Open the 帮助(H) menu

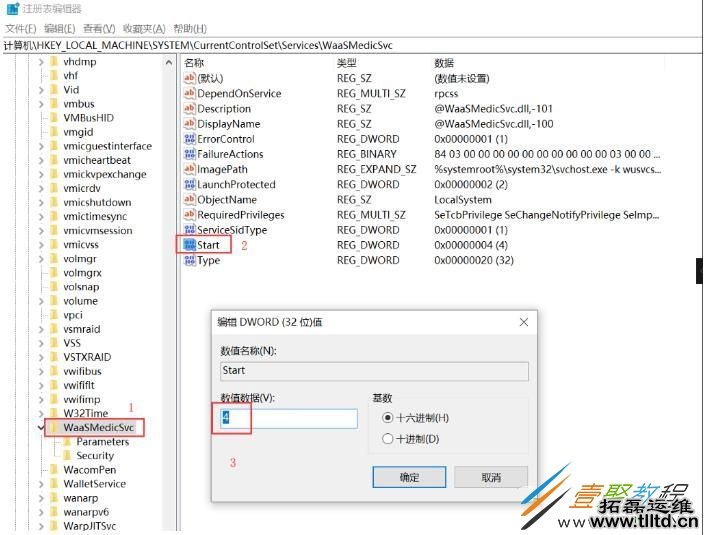click(x=190, y=29)
